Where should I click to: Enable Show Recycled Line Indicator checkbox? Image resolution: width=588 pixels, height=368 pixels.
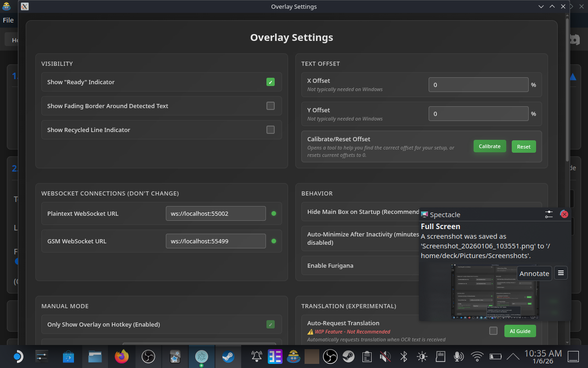271,130
